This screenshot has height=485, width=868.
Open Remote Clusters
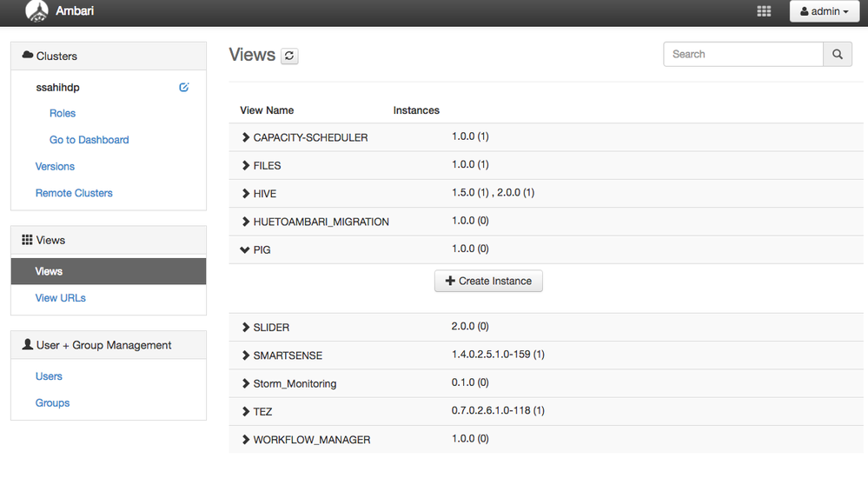(74, 193)
